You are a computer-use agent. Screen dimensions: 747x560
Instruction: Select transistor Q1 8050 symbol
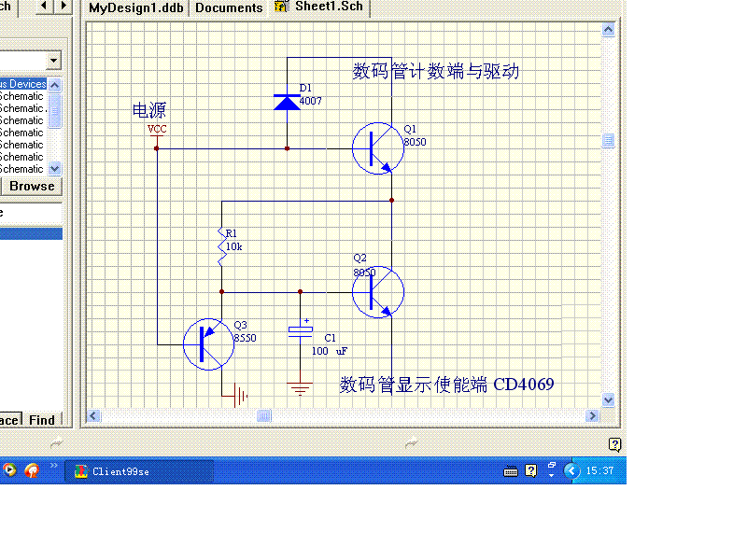pos(378,148)
